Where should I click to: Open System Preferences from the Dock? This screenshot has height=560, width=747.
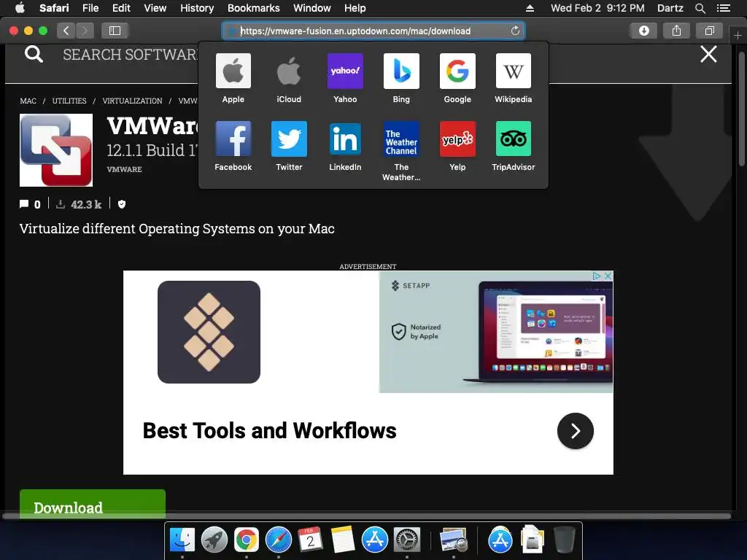coord(406,540)
